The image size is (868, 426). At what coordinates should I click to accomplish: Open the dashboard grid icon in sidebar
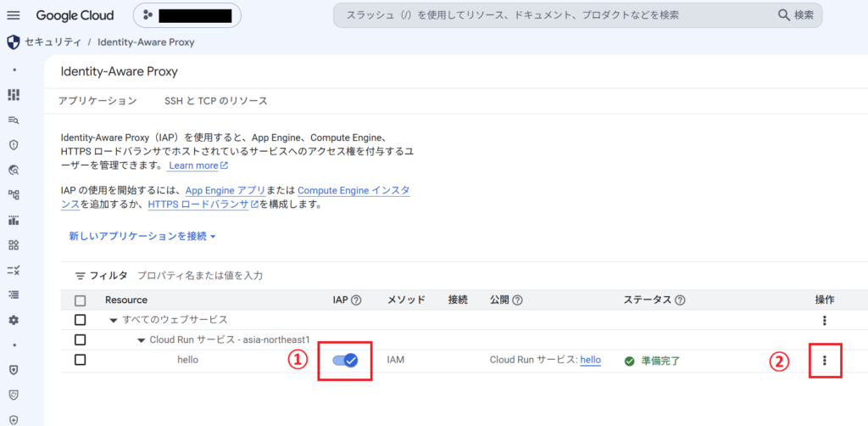14,95
